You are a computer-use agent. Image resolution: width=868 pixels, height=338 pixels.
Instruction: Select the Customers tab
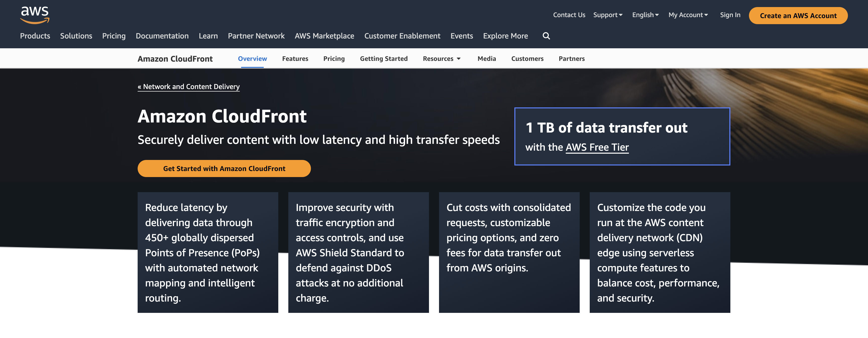point(527,58)
